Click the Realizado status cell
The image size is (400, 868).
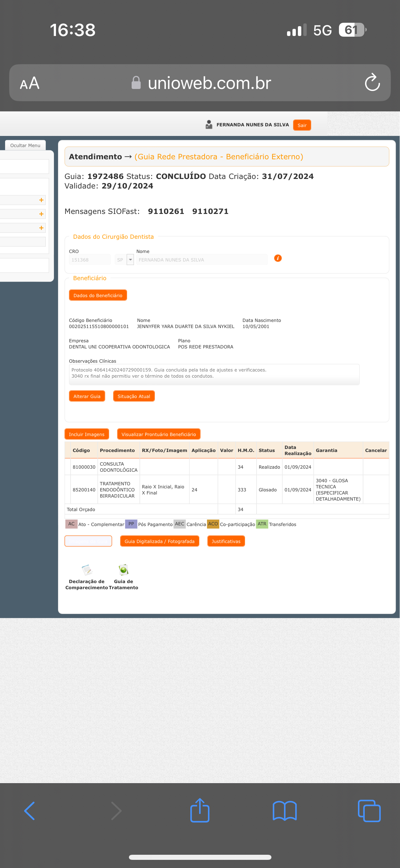(269, 467)
